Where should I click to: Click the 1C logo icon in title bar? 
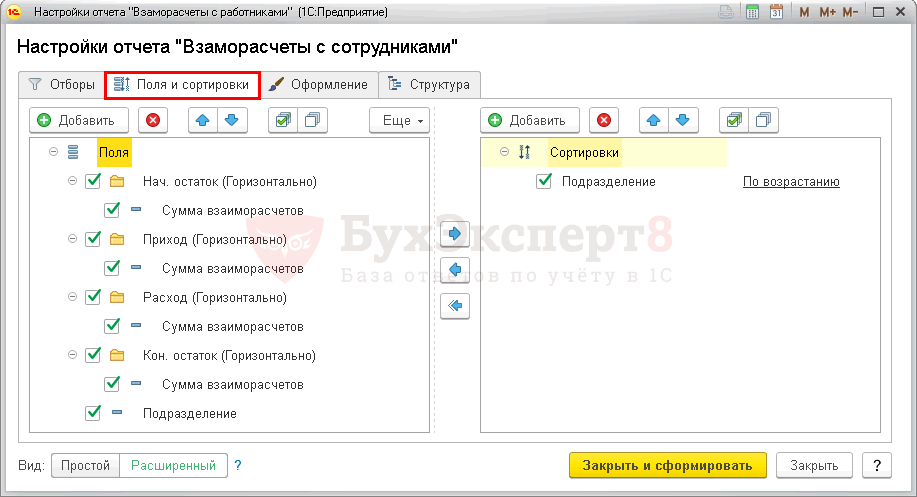pyautogui.click(x=13, y=12)
